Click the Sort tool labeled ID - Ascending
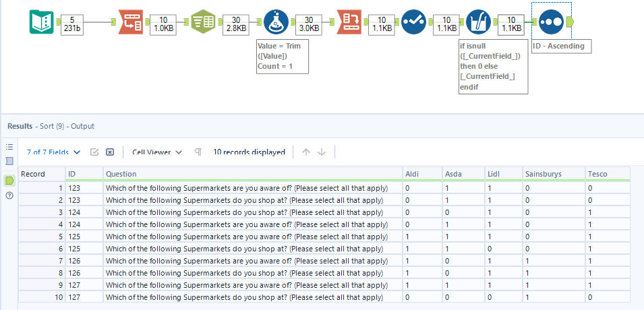The image size is (644, 310). 552,22
